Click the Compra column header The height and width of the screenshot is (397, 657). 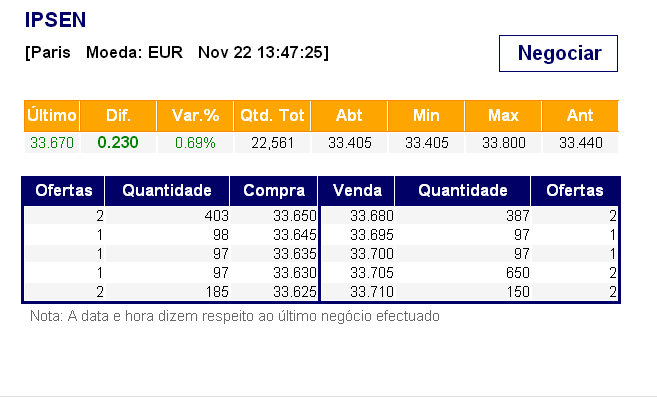(274, 191)
